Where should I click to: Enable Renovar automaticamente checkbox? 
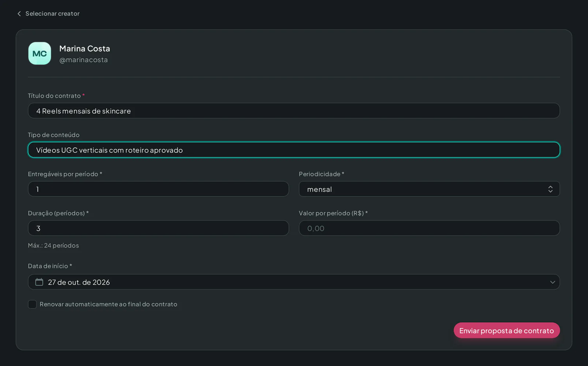point(32,304)
